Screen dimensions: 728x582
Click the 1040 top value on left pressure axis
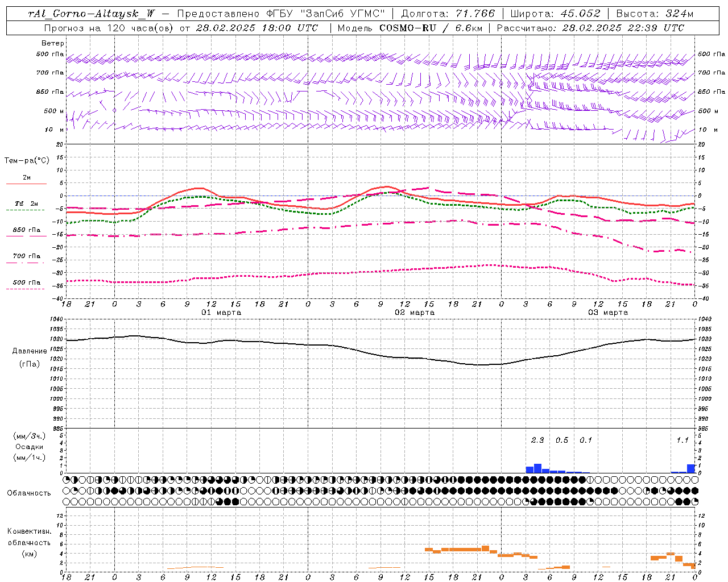point(57,319)
